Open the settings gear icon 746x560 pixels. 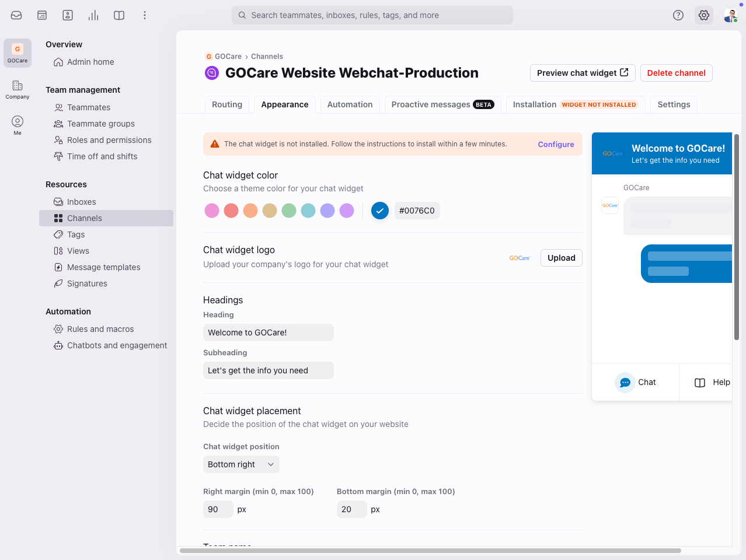704,15
